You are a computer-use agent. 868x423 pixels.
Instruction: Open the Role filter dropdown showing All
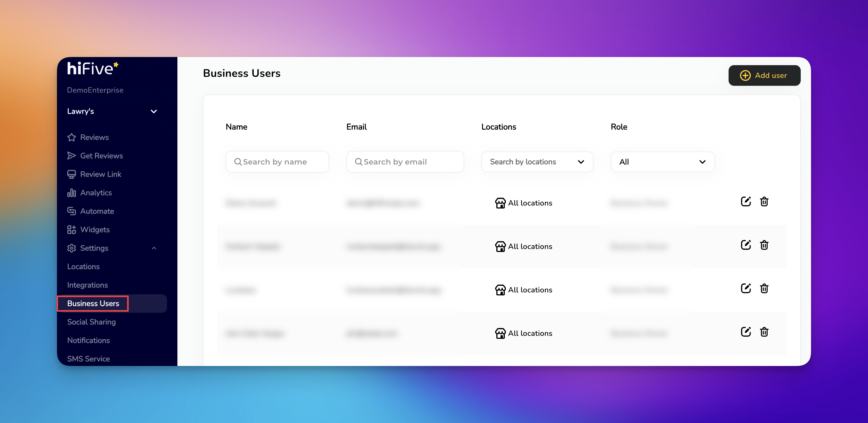point(662,162)
